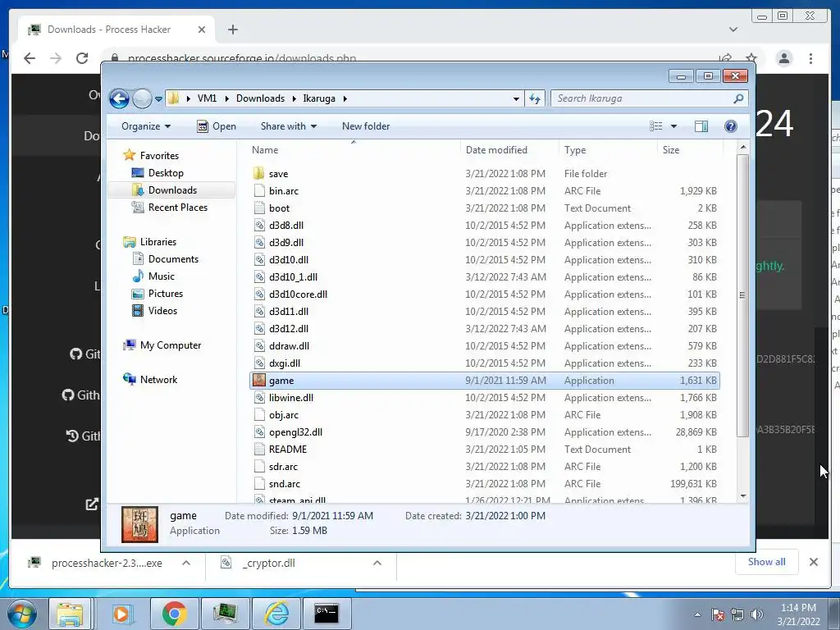Open the Share with menu

tap(289, 126)
